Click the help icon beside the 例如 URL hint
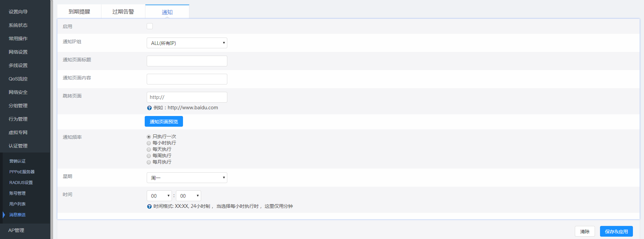The image size is (644, 239). (x=149, y=108)
